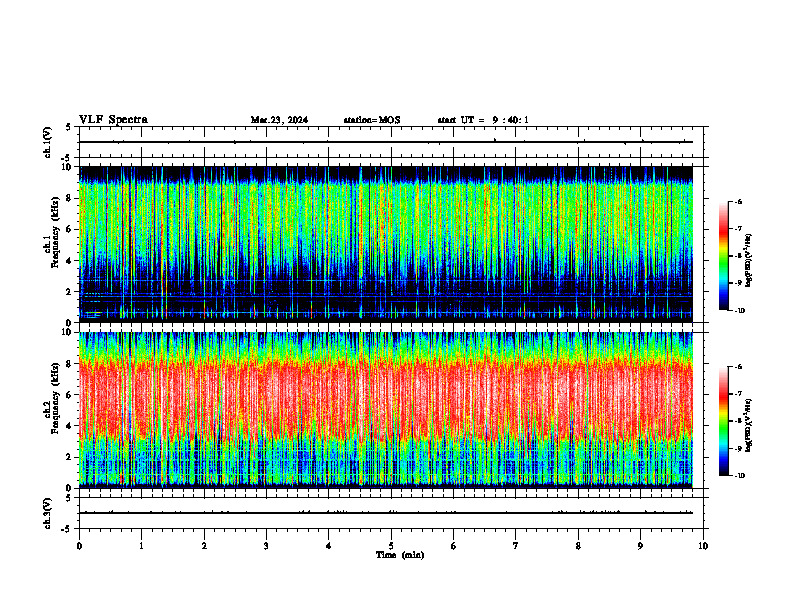Click inside the ch.2 spectrogram panel
The height and width of the screenshot is (612, 792).
coord(386,410)
